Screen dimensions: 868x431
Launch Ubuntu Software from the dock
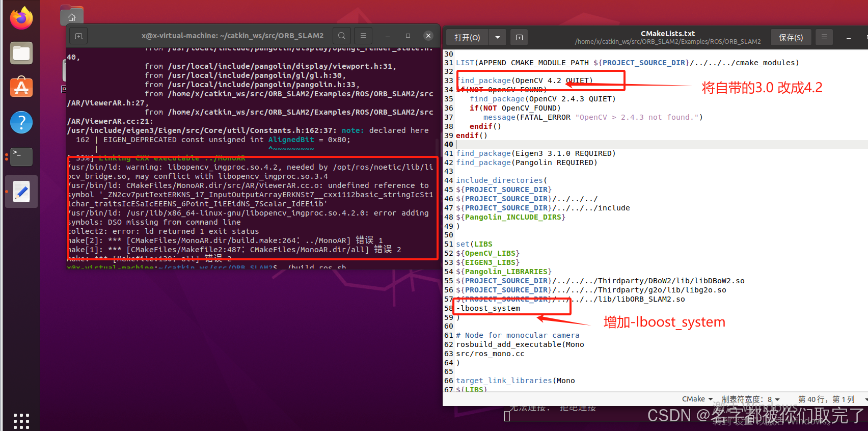[x=21, y=88]
